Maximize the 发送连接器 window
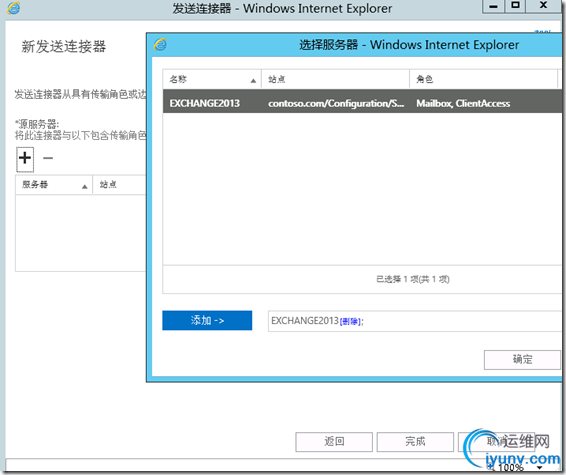The image size is (566, 475). coord(515,6)
